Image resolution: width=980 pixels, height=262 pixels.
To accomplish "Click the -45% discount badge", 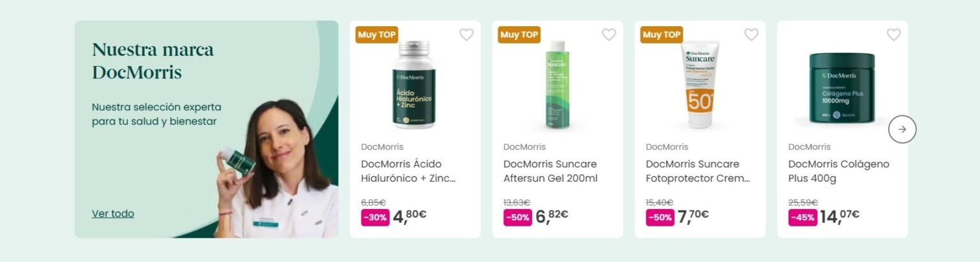I will coord(803,217).
